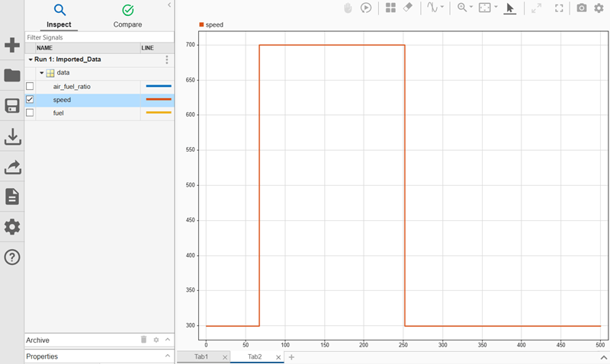610x364 pixels.
Task: Select the fuel signal row
Action: [x=100, y=113]
